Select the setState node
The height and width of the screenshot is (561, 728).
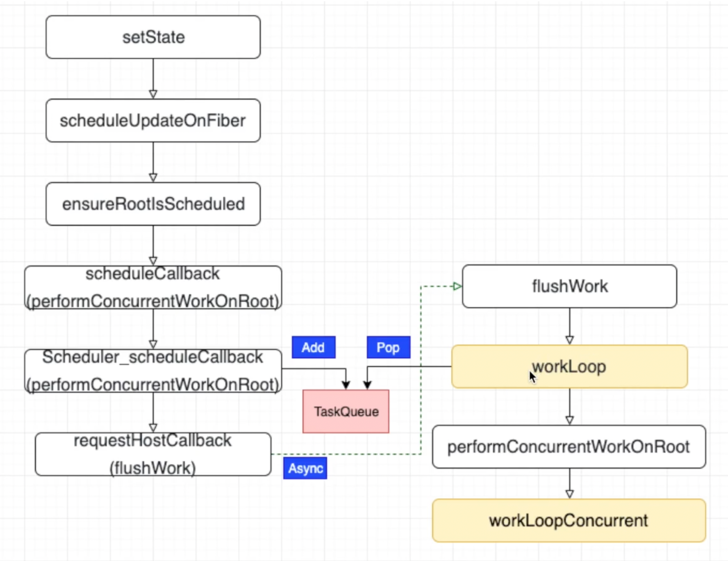click(153, 37)
